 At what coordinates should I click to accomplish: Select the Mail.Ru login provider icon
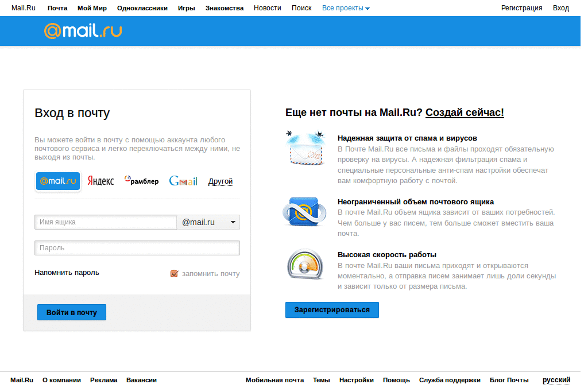coord(57,181)
